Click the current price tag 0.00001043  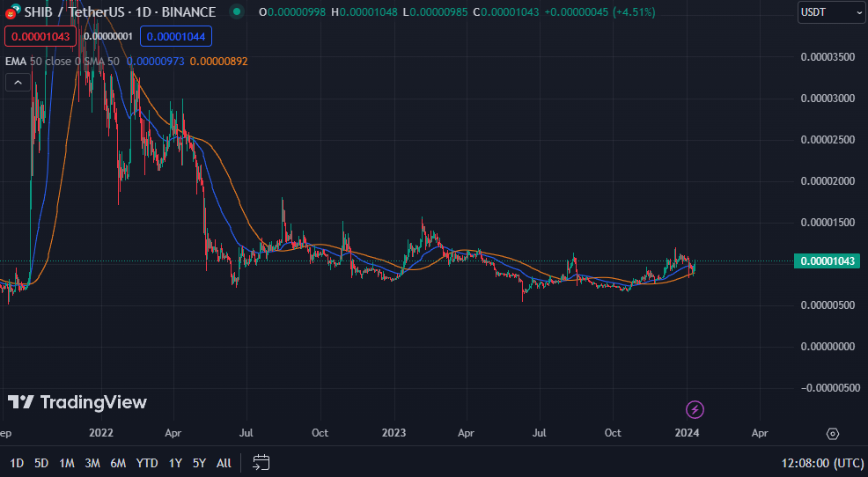pos(827,261)
